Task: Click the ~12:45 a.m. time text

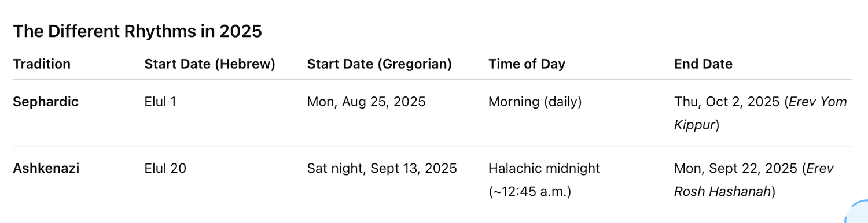Action: tap(529, 192)
